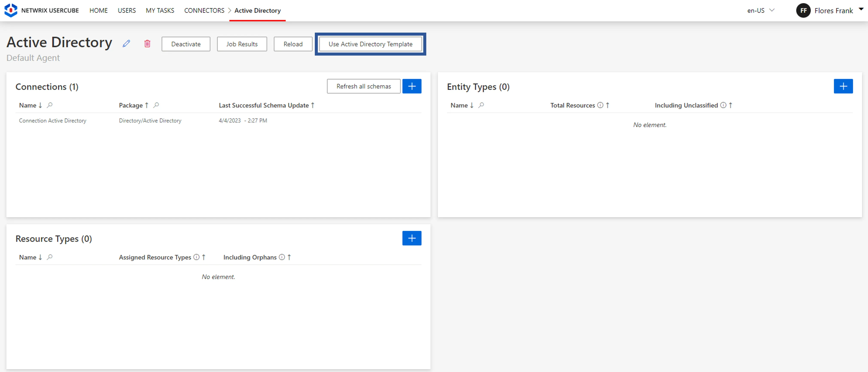
Task: Click the NETWRIX USERCUBE title text
Action: tap(50, 11)
